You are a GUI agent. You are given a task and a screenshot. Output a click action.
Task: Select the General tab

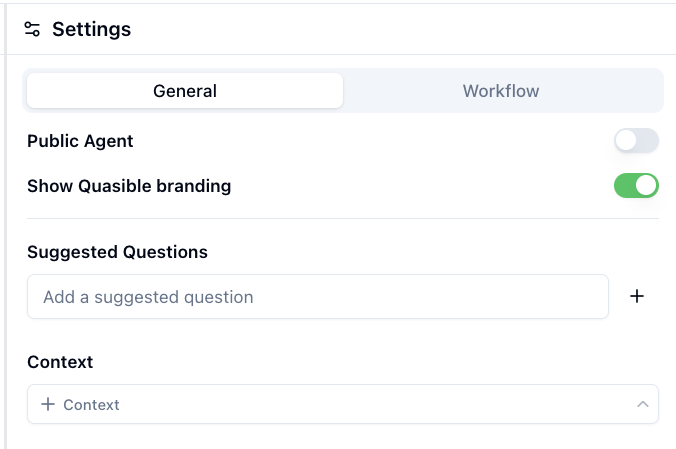185,91
